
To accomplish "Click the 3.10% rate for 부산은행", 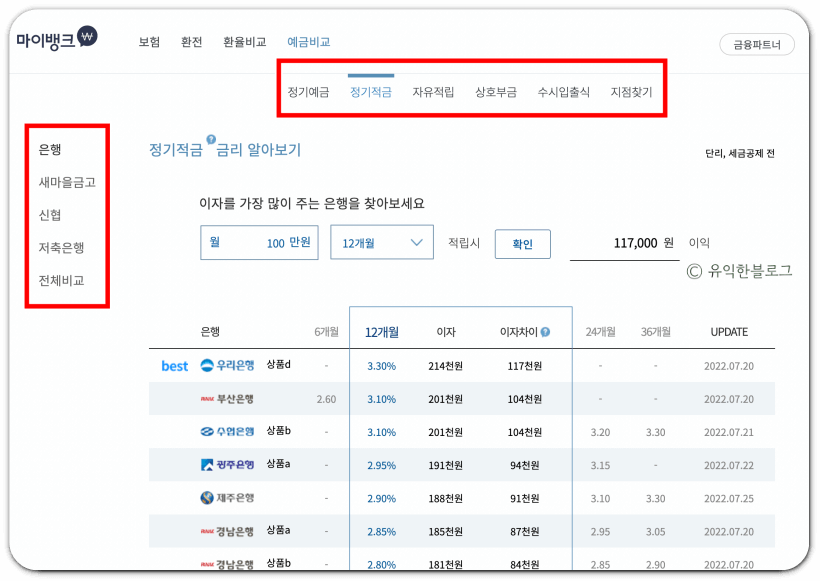I will (x=381, y=399).
